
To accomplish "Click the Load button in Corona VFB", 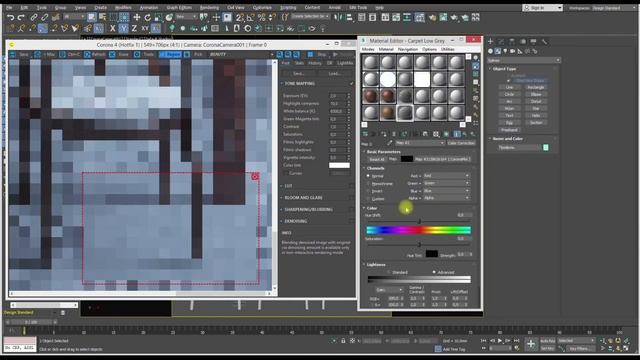I will (x=335, y=73).
